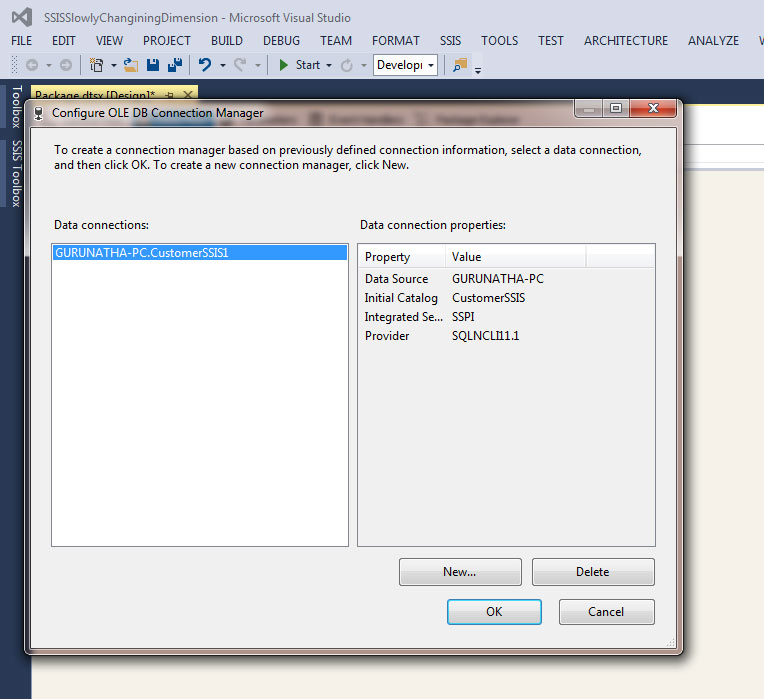Close the Package.dtsx design tab
The width and height of the screenshot is (764, 699).
coord(188,94)
